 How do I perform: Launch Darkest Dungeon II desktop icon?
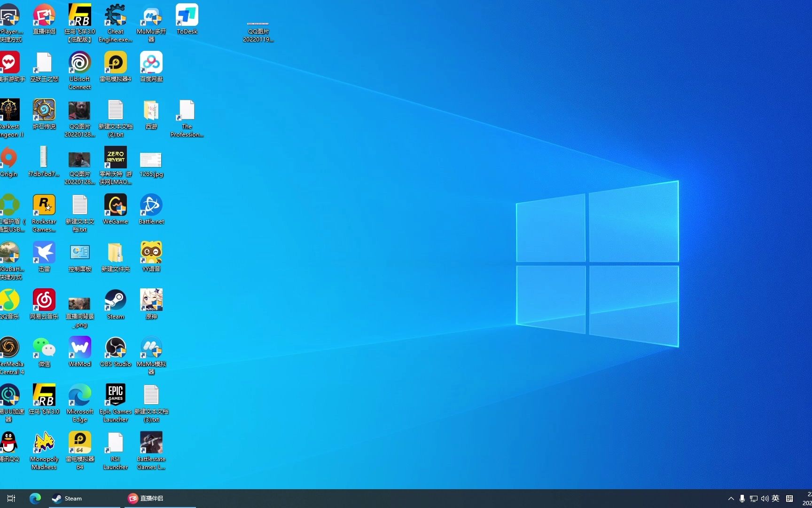click(10, 118)
